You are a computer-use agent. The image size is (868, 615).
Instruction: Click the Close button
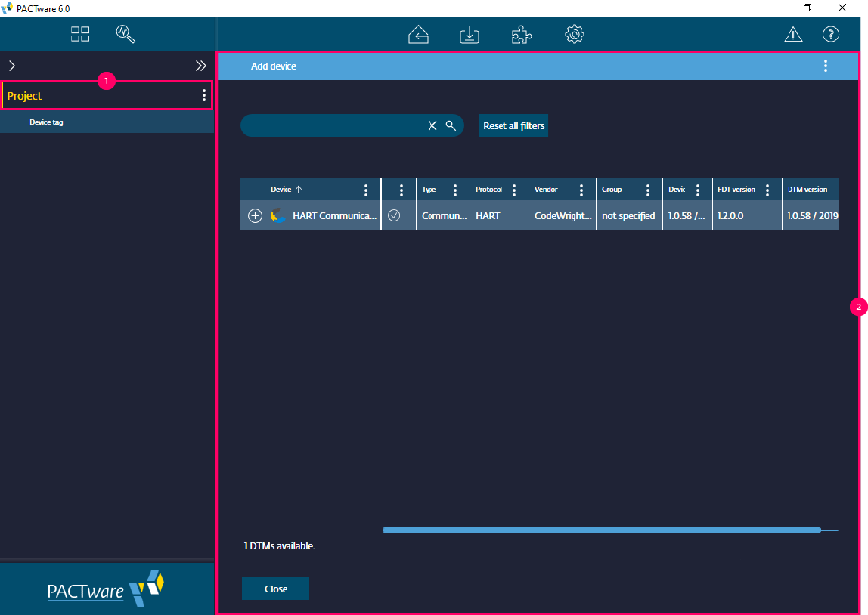[x=276, y=589]
